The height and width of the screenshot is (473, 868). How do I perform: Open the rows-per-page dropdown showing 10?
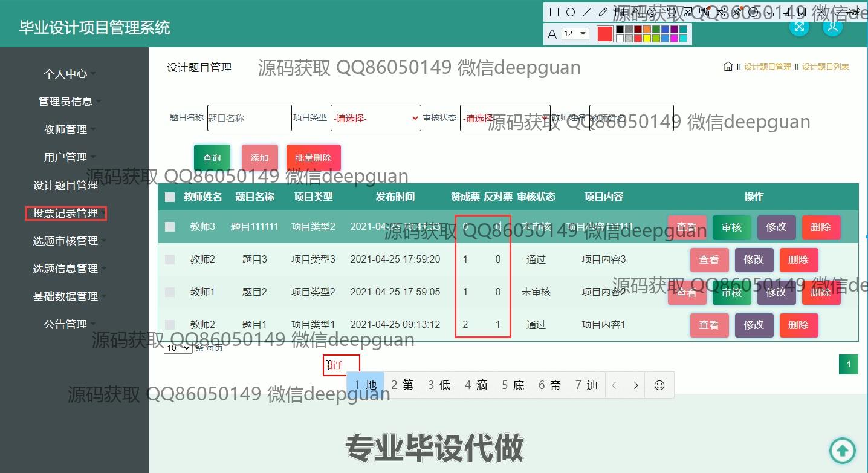coord(178,348)
